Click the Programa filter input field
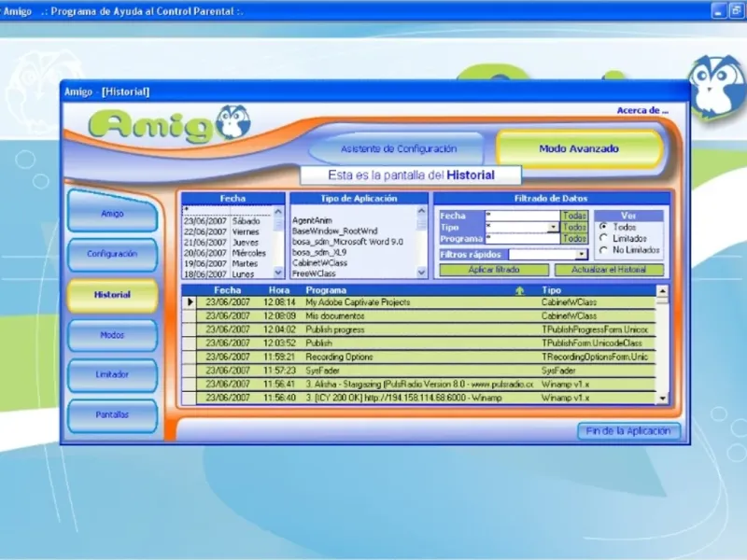Image resolution: width=747 pixels, height=560 pixels. tap(522, 239)
